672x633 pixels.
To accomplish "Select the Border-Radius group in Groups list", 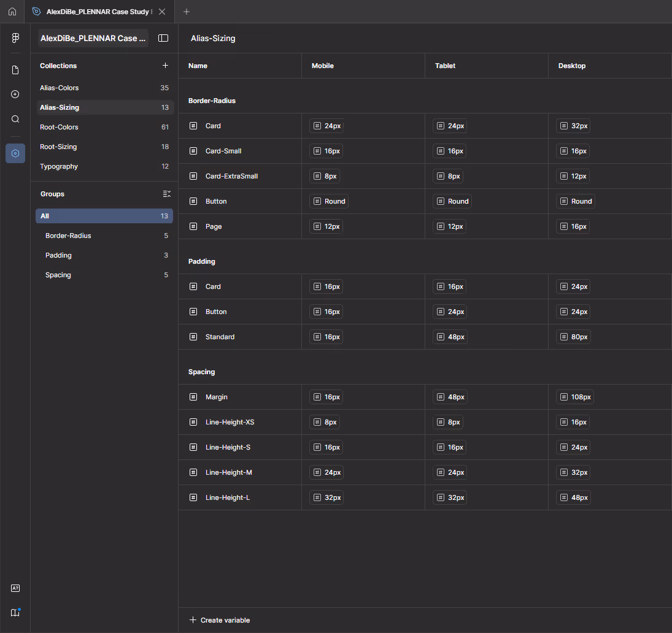I will 68,236.
